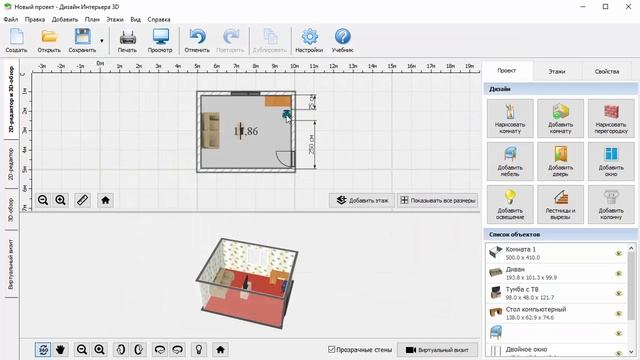Switch to the Свойства panel tab
Viewport: 640px width, 360px height.
pos(607,71)
